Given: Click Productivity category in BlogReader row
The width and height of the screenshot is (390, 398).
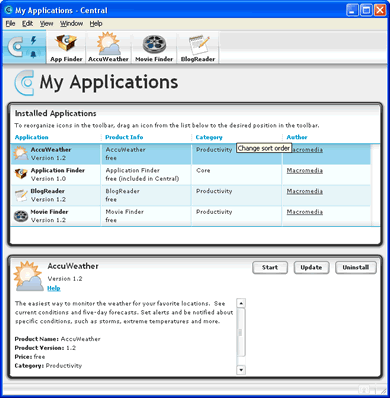Looking at the screenshot, I should coord(214,191).
